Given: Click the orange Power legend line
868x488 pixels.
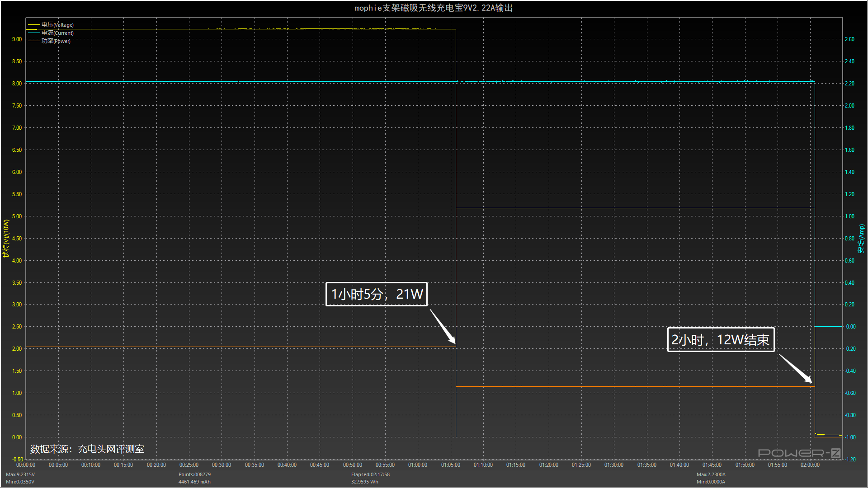Looking at the screenshot, I should coord(34,41).
